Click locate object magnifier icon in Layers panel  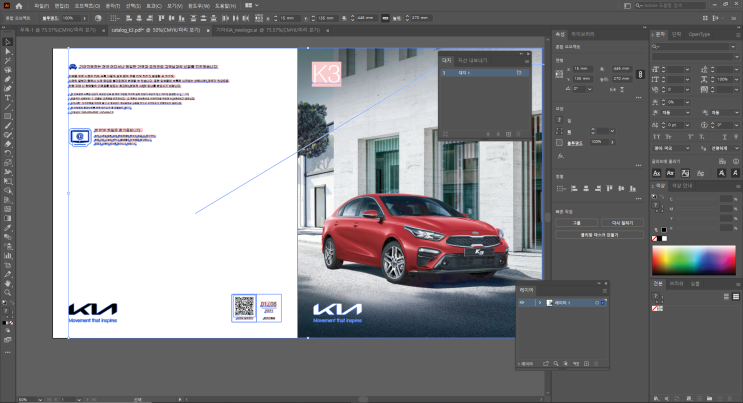tap(556, 364)
